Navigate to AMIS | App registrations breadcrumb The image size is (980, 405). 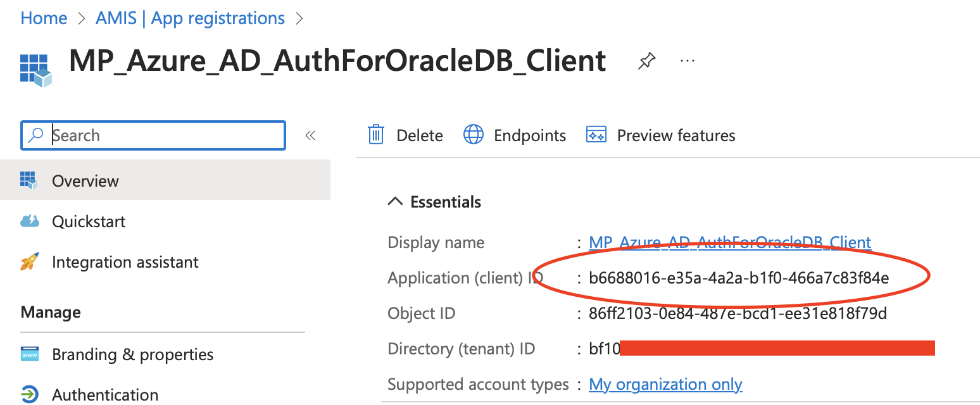pos(190,18)
